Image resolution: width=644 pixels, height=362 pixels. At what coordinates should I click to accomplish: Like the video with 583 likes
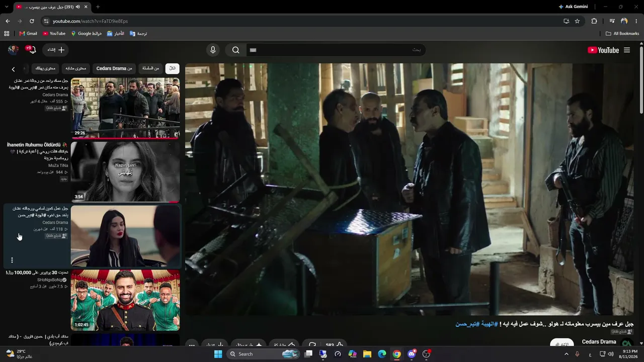(x=335, y=345)
